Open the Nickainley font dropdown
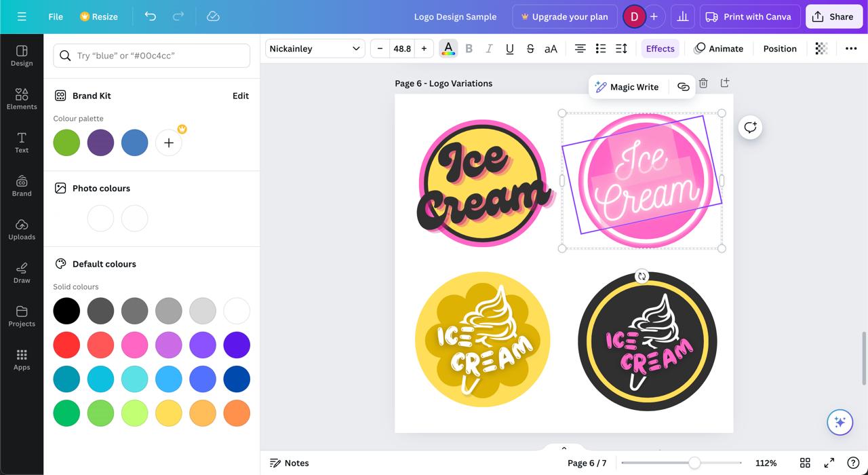The width and height of the screenshot is (868, 475). click(x=315, y=48)
